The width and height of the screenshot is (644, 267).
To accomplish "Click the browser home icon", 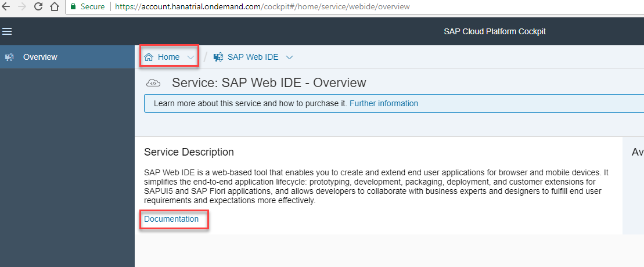I will tap(54, 6).
